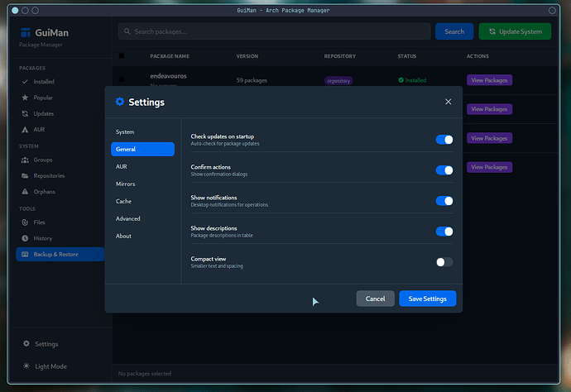This screenshot has height=392, width=571.
Task: Toggle Show notifications switch
Action: click(444, 201)
